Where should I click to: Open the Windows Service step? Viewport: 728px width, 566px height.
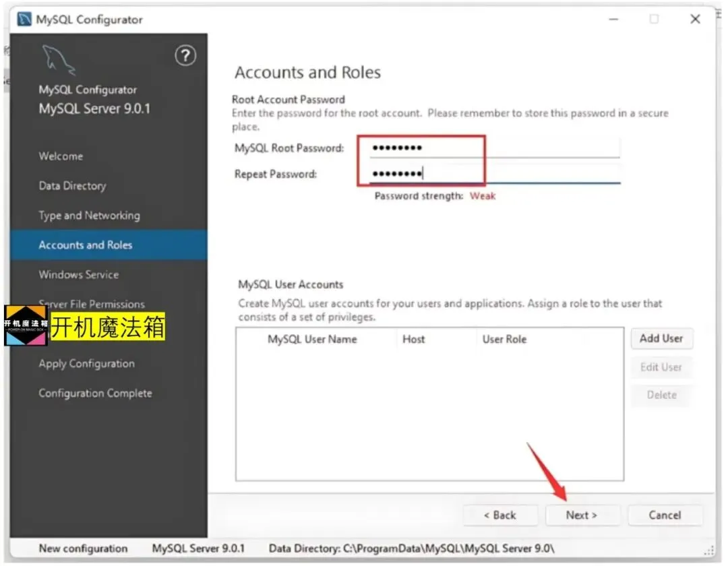[78, 275]
